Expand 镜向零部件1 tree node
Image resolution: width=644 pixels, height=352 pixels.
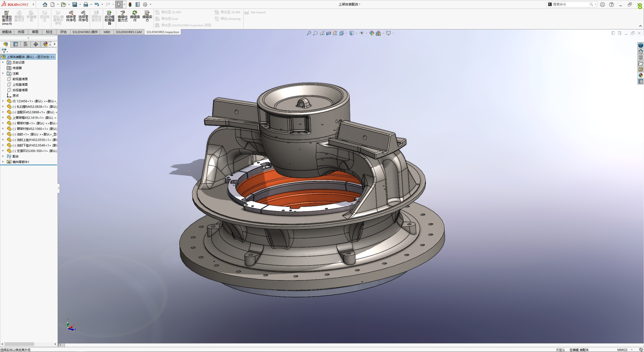(3, 162)
